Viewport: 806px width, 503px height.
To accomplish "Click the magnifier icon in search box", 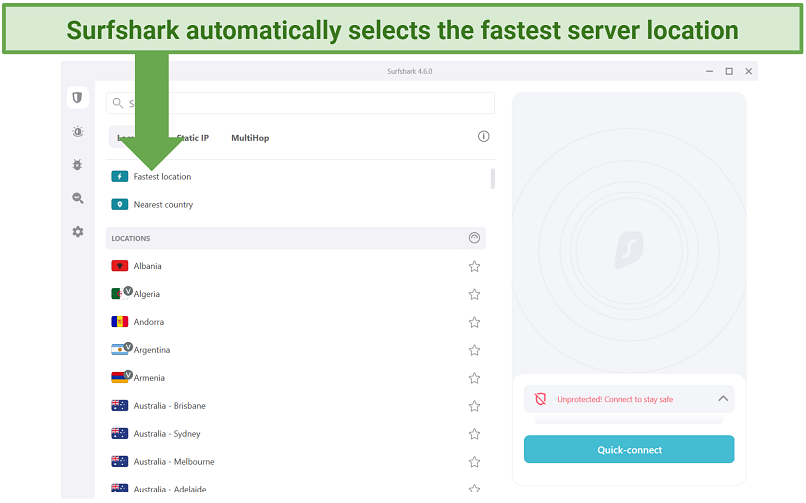I will pyautogui.click(x=118, y=103).
